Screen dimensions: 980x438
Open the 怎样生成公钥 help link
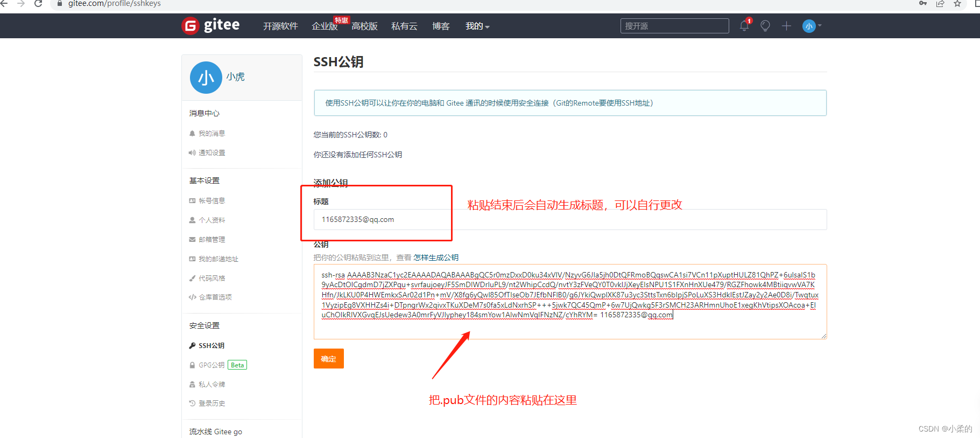click(x=436, y=258)
